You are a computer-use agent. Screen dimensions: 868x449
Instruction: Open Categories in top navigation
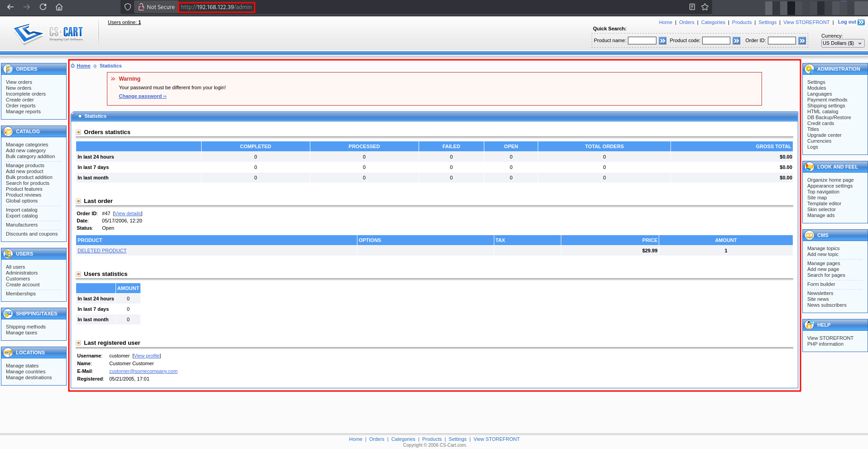(713, 22)
